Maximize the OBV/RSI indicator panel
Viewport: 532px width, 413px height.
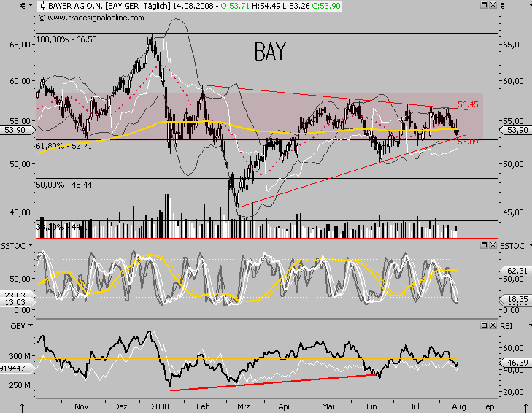pos(484,325)
